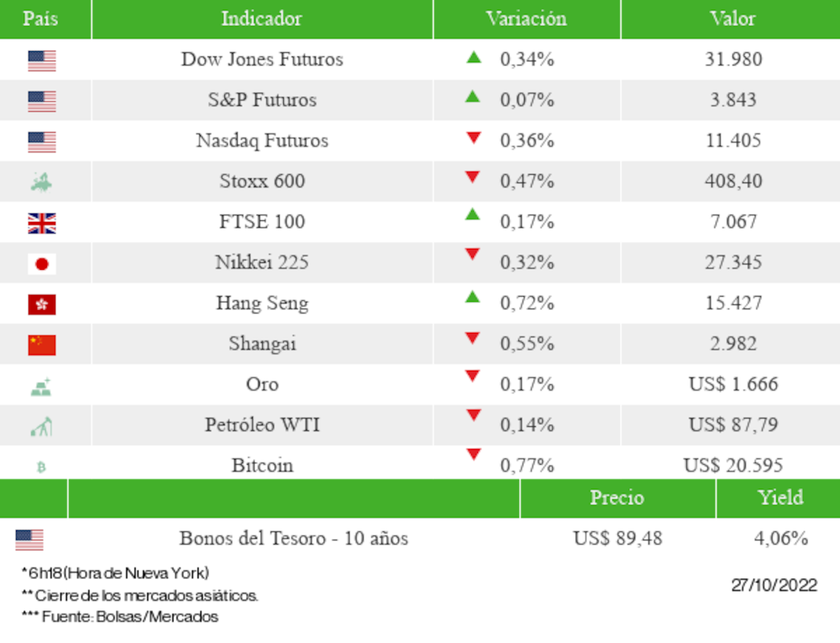Click the green up arrow for Hang Seng
This screenshot has height=643, width=840.
tap(474, 297)
